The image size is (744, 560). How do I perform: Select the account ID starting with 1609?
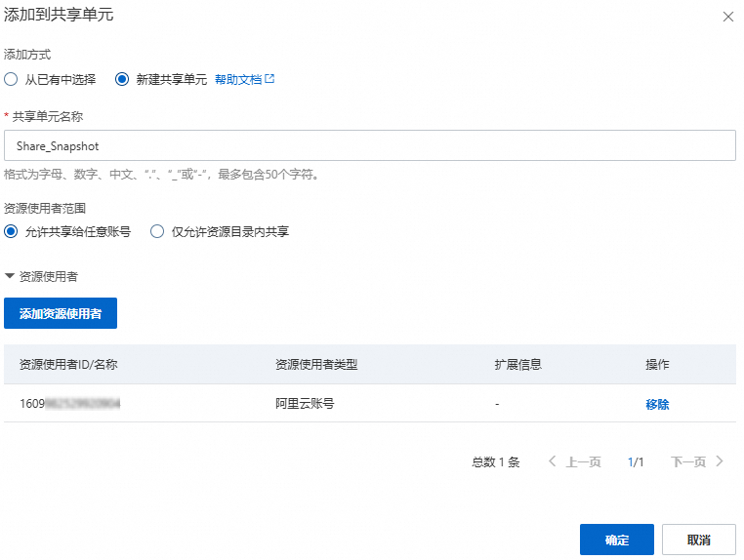pyautogui.click(x=69, y=404)
